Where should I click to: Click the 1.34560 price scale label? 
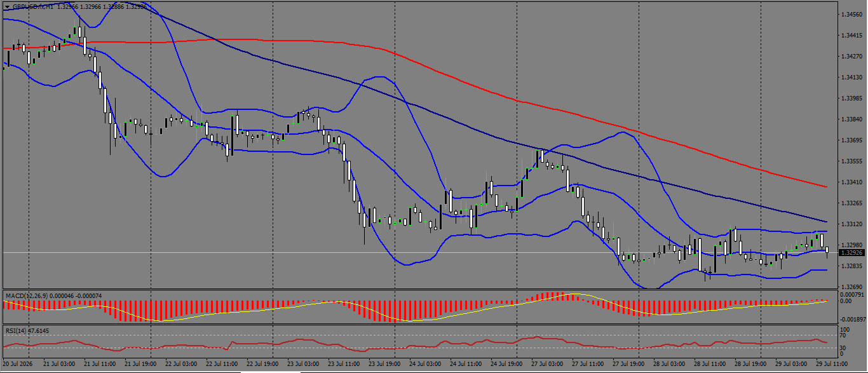point(851,14)
